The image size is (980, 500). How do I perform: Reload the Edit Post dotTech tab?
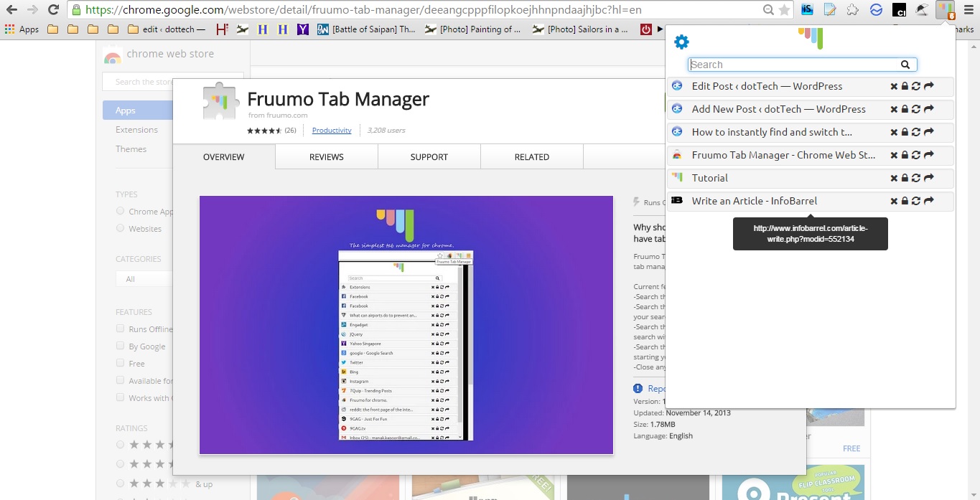(916, 87)
